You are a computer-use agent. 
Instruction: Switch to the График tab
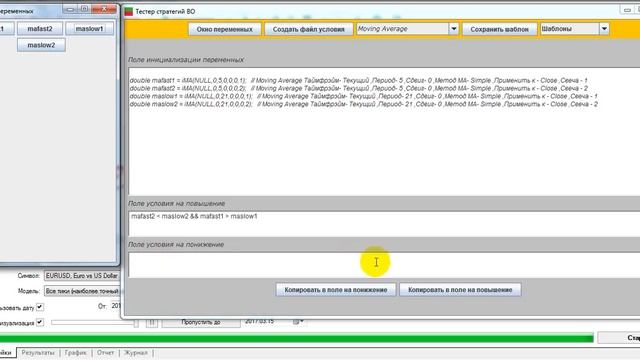pyautogui.click(x=76, y=353)
